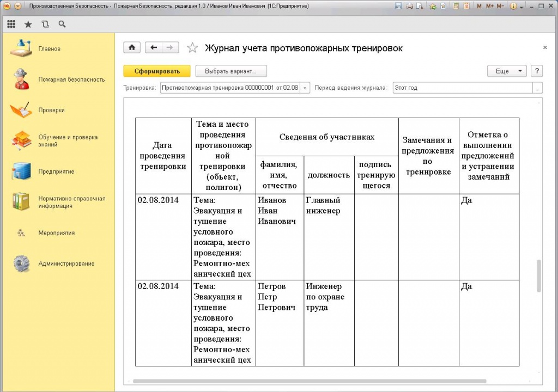
Task: Select the Да cell in the Петров row
Action: click(489, 323)
